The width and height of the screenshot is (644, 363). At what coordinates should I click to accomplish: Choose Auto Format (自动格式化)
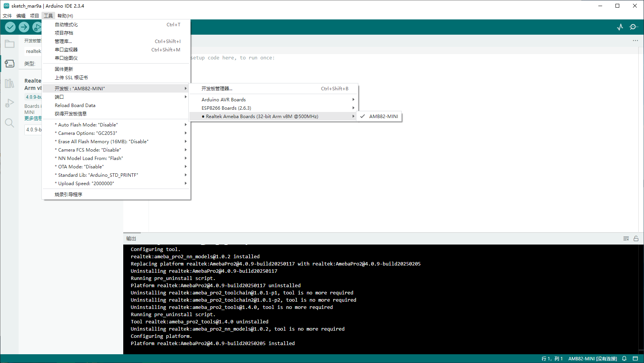coord(116,25)
